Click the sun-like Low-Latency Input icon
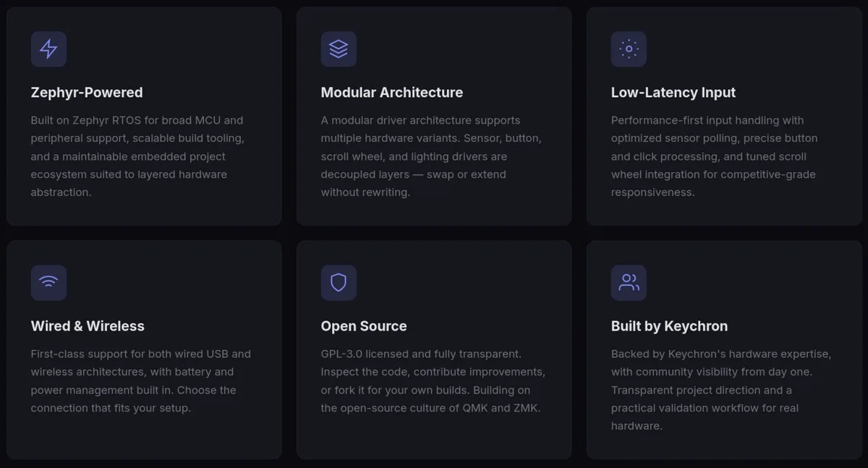The image size is (868, 468). pos(629,49)
